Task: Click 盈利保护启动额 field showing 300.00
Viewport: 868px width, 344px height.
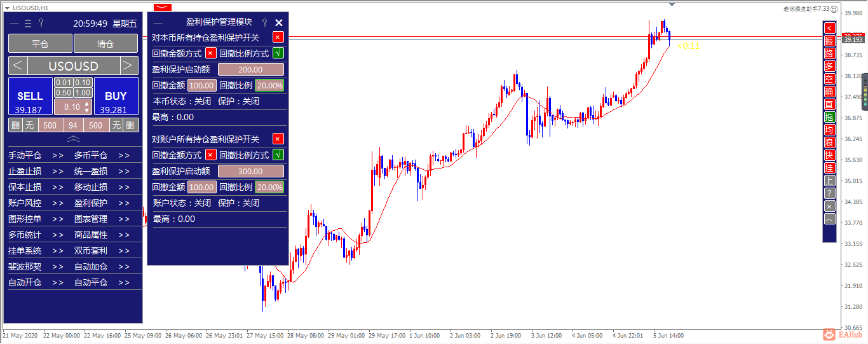Action: coord(250,171)
